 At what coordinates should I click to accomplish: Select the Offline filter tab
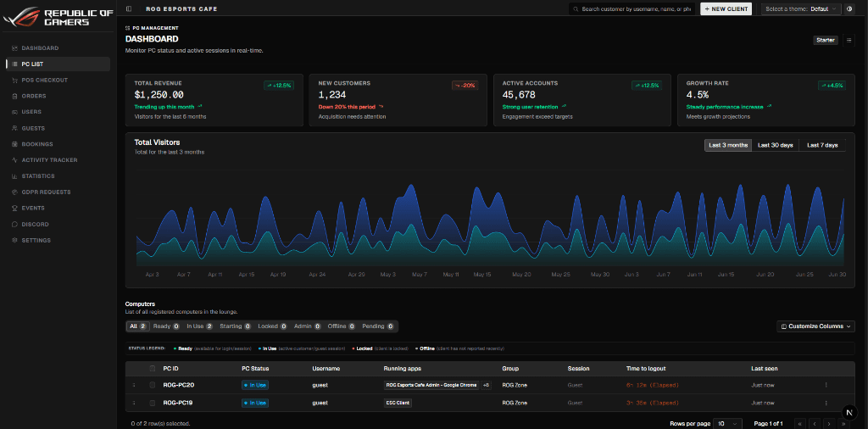click(x=342, y=326)
